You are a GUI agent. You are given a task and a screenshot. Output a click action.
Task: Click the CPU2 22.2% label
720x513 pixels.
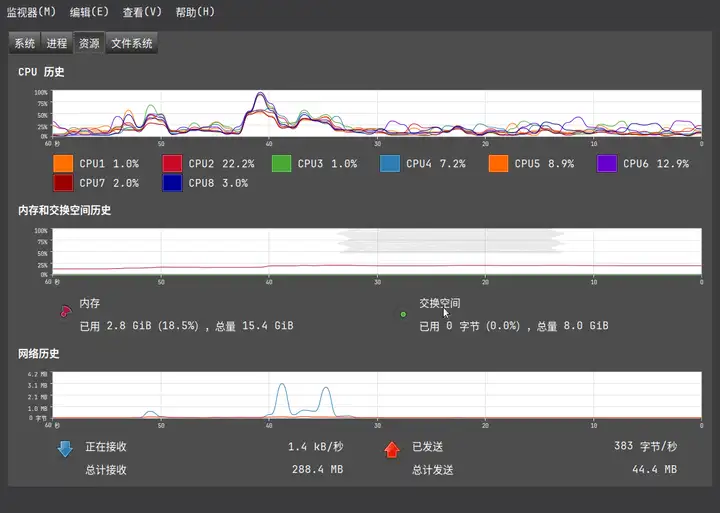[221, 163]
